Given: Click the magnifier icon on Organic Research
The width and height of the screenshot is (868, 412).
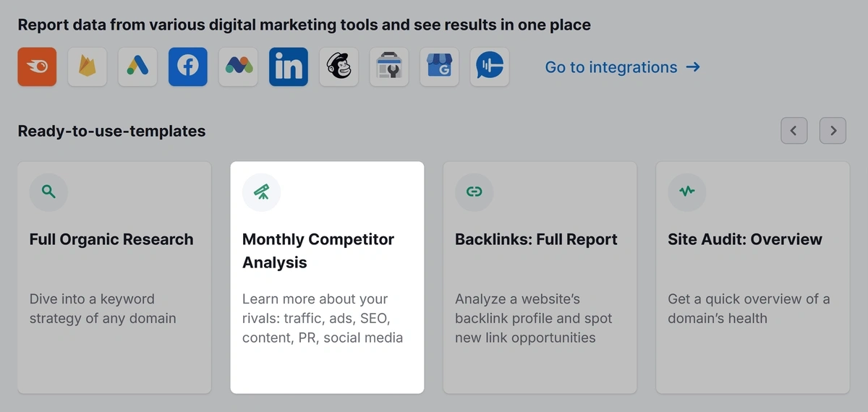Looking at the screenshot, I should [48, 192].
